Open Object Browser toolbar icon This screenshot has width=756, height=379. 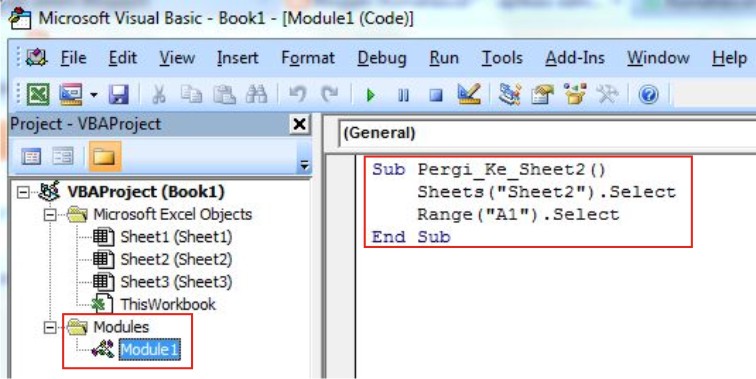(575, 94)
